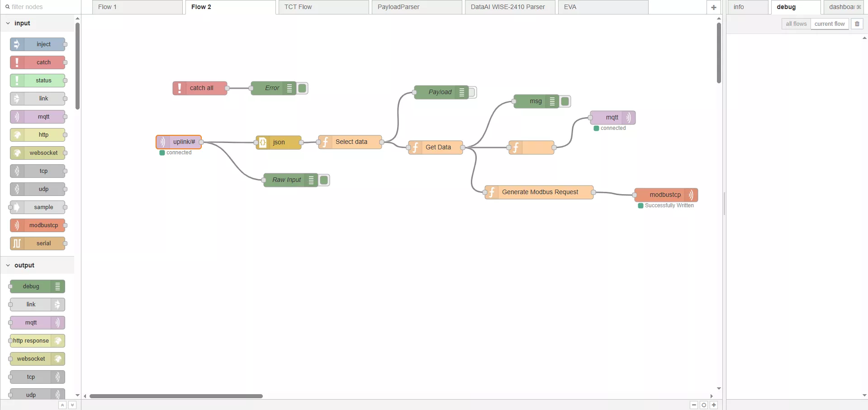Switch to the TCT Flow tab
Viewport: 868px width, 410px height.
[x=324, y=7]
